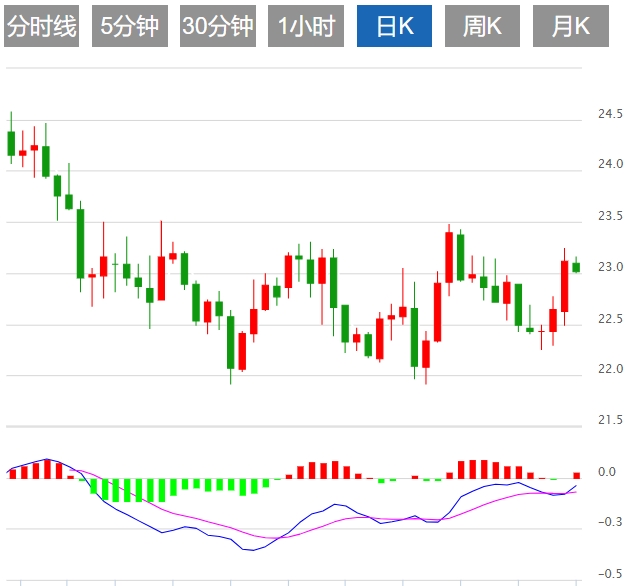Click the last green candlestick on the right

pyautogui.click(x=576, y=267)
